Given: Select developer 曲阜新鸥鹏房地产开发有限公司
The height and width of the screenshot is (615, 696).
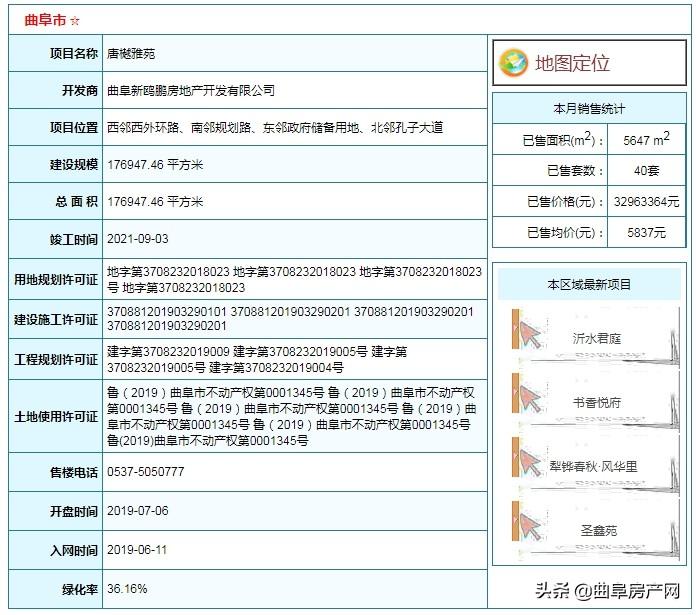Looking at the screenshot, I should [x=191, y=91].
